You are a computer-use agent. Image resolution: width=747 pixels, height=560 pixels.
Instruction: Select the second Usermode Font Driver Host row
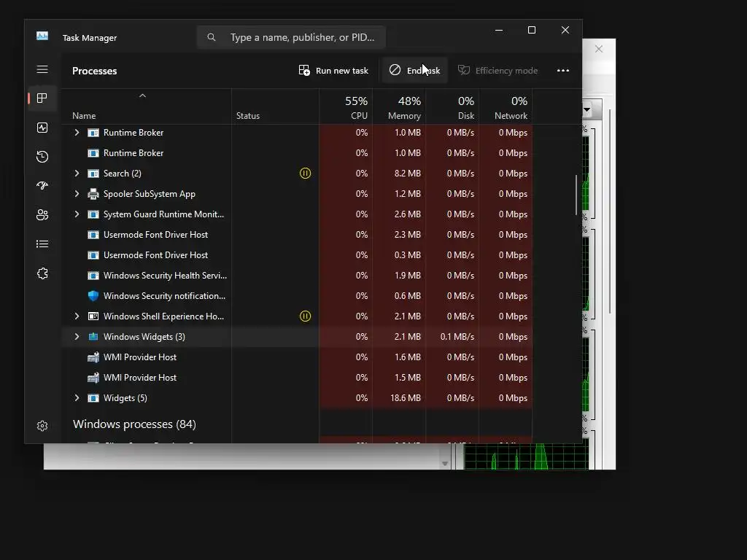(x=298, y=255)
